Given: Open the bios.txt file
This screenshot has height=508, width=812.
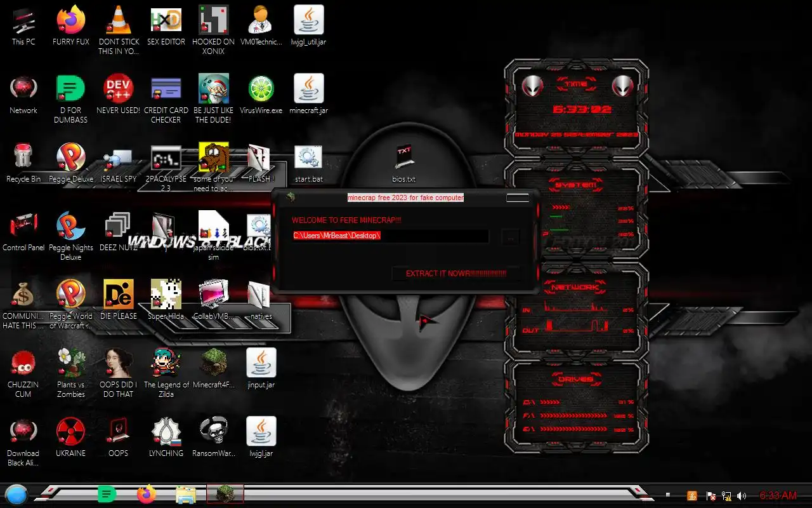Looking at the screenshot, I should [x=403, y=163].
